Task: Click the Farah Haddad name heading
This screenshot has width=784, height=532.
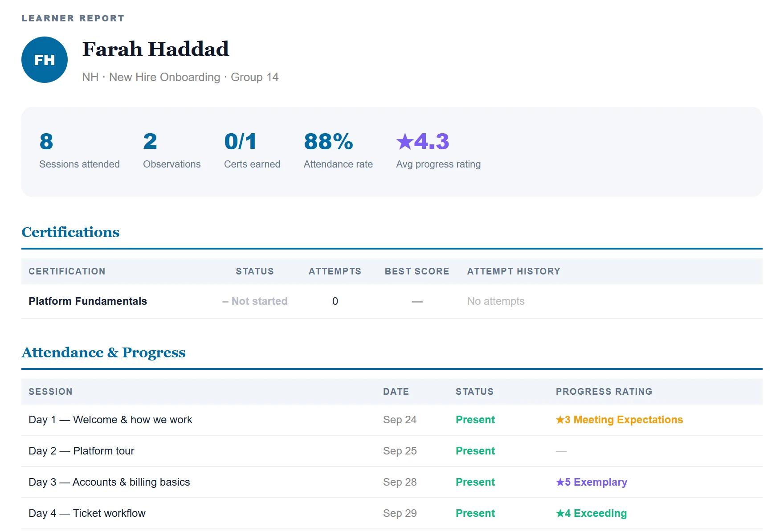Action: tap(155, 49)
